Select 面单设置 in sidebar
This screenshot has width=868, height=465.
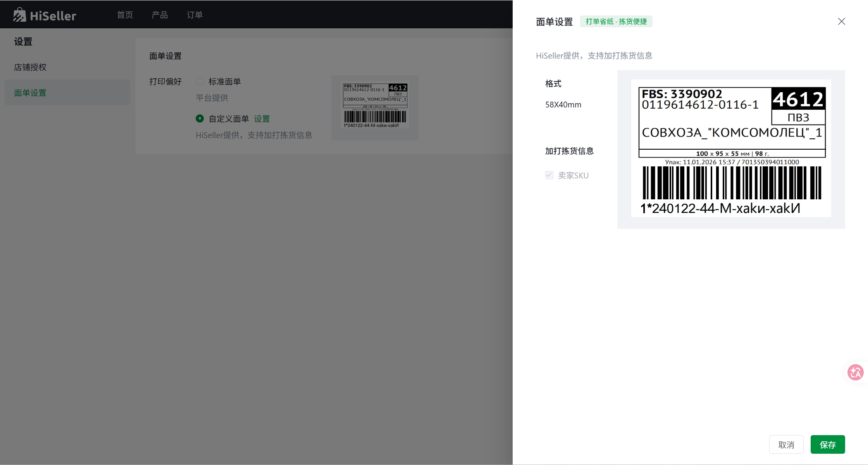click(x=30, y=93)
